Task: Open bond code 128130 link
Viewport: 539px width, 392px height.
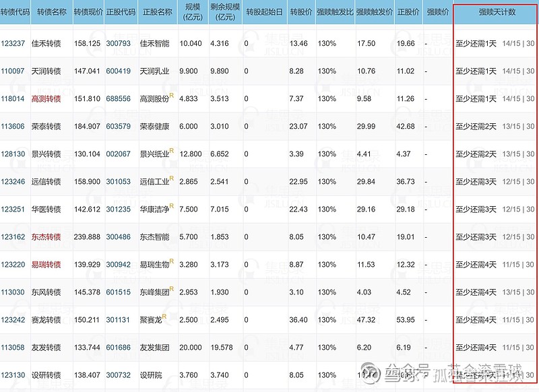Action: [x=13, y=154]
